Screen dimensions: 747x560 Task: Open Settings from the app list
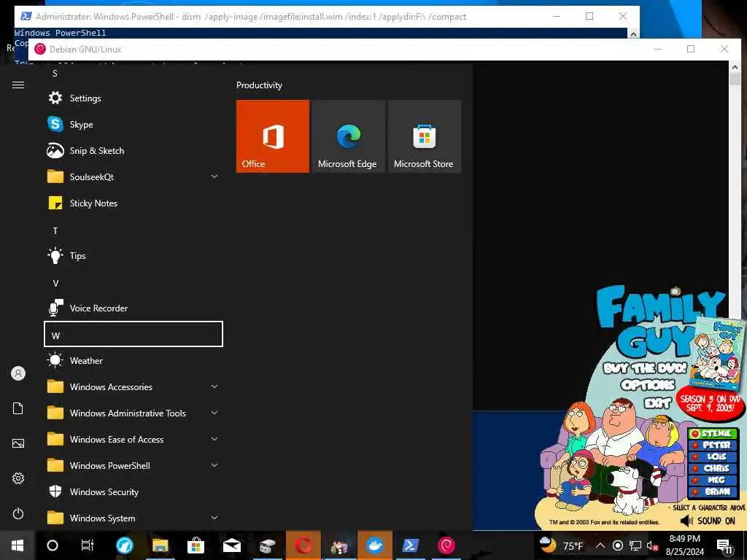click(133, 98)
